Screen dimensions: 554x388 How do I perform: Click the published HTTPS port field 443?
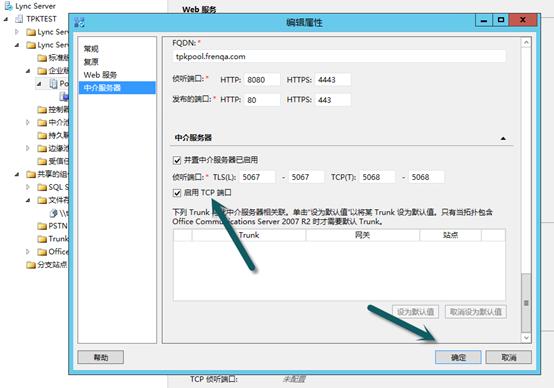(x=333, y=100)
